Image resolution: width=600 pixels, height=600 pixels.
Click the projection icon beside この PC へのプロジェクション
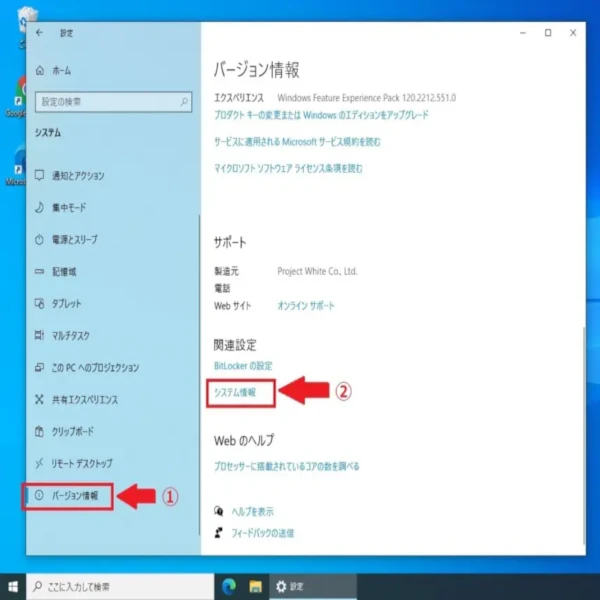39,368
